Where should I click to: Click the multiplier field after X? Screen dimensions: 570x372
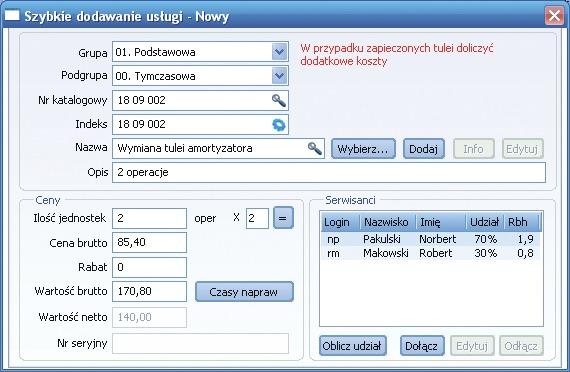[x=257, y=218]
